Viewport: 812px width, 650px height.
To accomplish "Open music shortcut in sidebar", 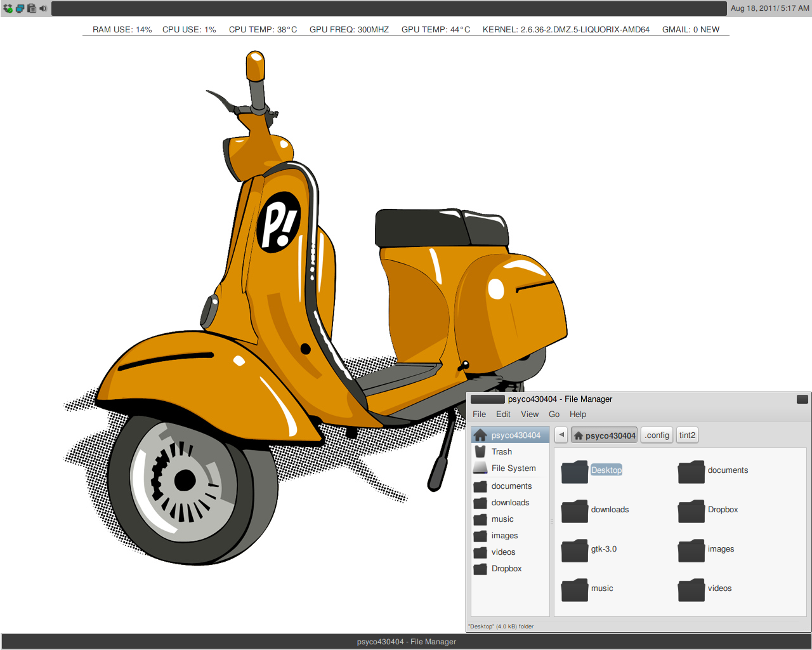I will 510,519.
